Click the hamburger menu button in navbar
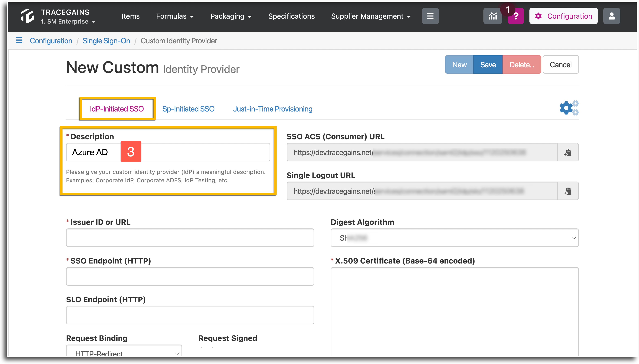The width and height of the screenshot is (639, 364). tap(430, 16)
